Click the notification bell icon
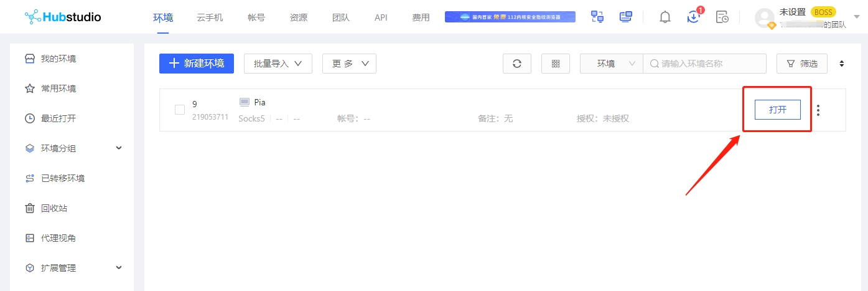This screenshot has width=868, height=291. coord(665,17)
